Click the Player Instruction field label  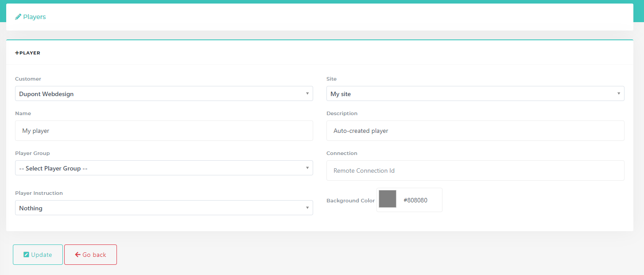pyautogui.click(x=39, y=193)
